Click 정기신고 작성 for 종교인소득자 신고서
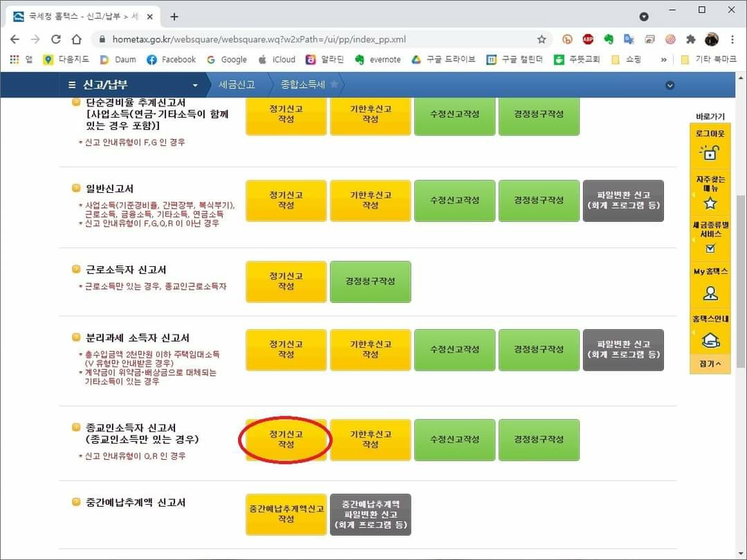Image resolution: width=747 pixels, height=560 pixels. click(x=286, y=440)
